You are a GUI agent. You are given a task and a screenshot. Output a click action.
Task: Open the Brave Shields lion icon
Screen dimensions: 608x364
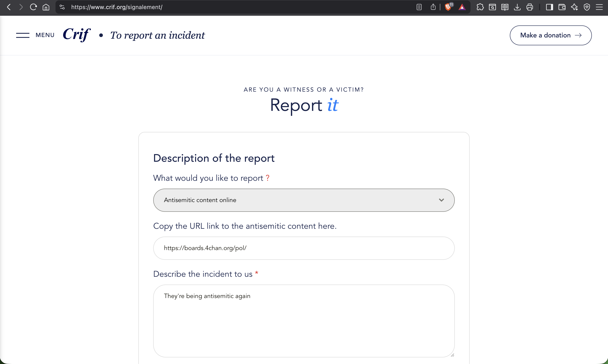[448, 7]
